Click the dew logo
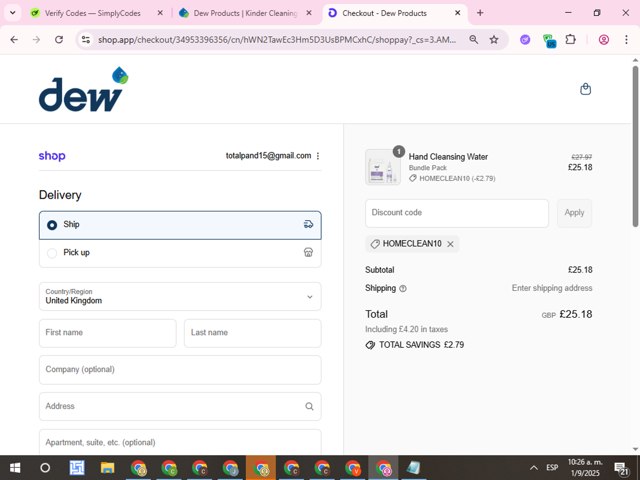Image resolution: width=640 pixels, height=480 pixels. click(83, 89)
